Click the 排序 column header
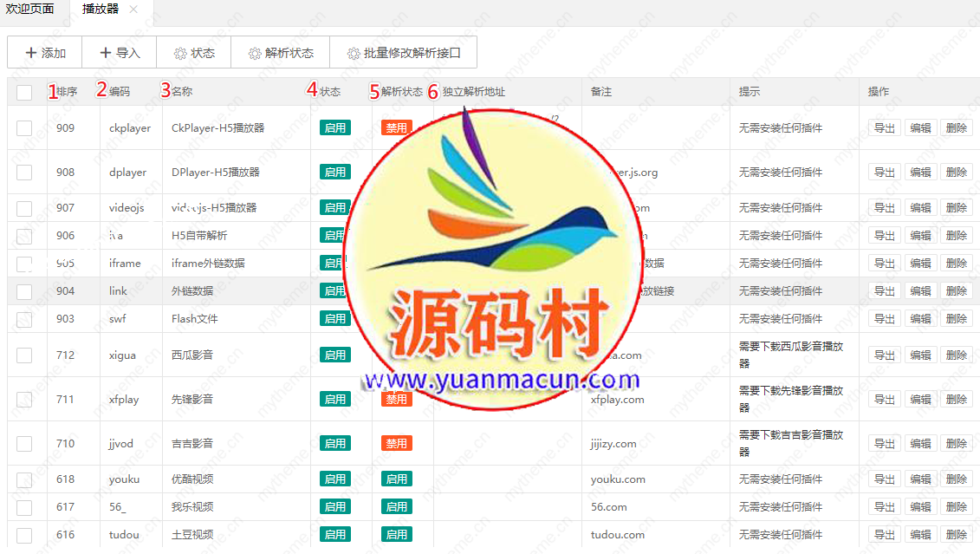Screen dimensions: 980x554 (x=67, y=92)
